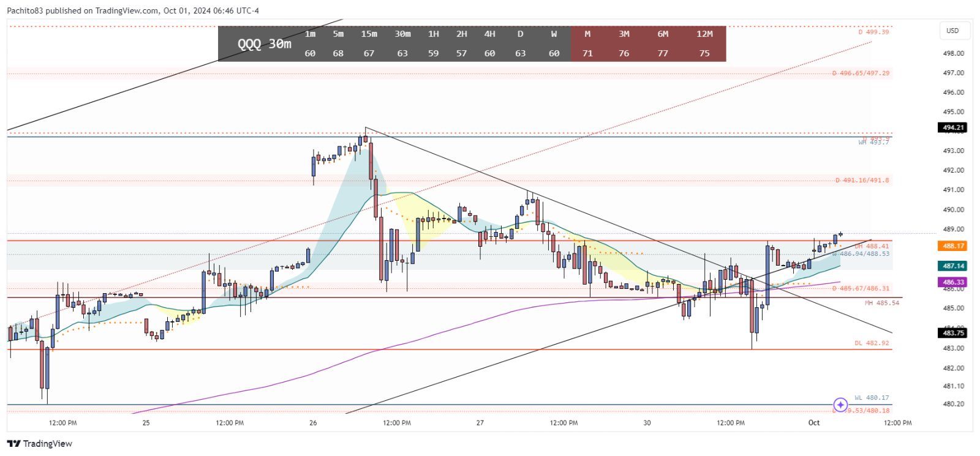The height and width of the screenshot is (456, 980).
Task: Click the 27 date label on time axis
Action: pyautogui.click(x=480, y=423)
